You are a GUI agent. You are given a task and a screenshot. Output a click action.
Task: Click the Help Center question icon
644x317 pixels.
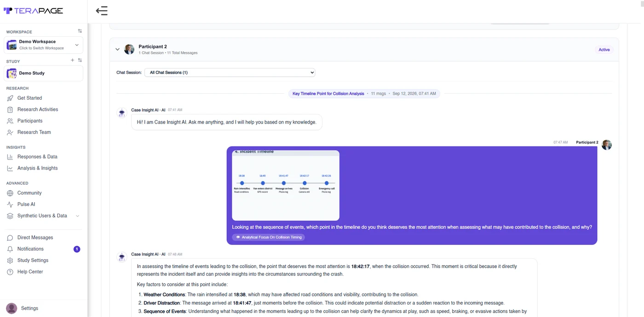tap(10, 272)
